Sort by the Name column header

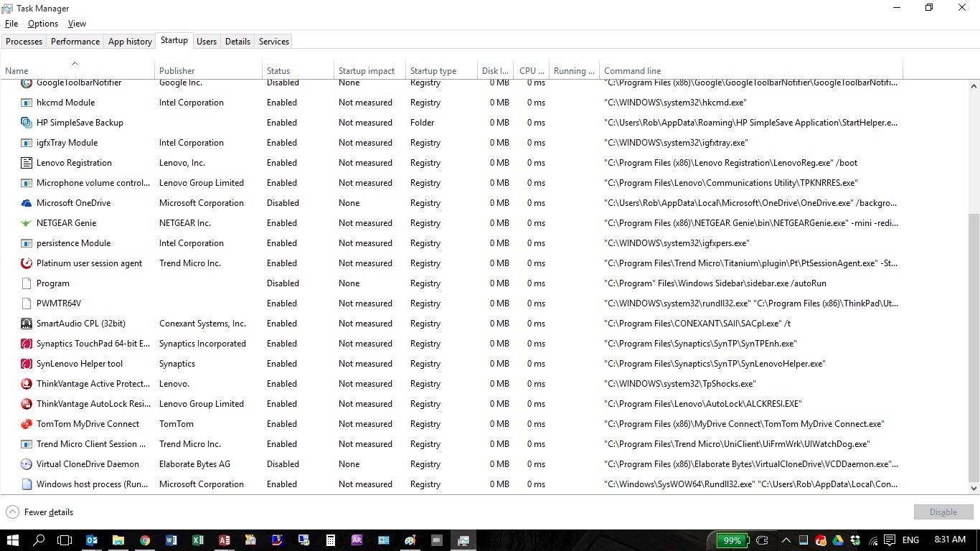click(x=77, y=71)
